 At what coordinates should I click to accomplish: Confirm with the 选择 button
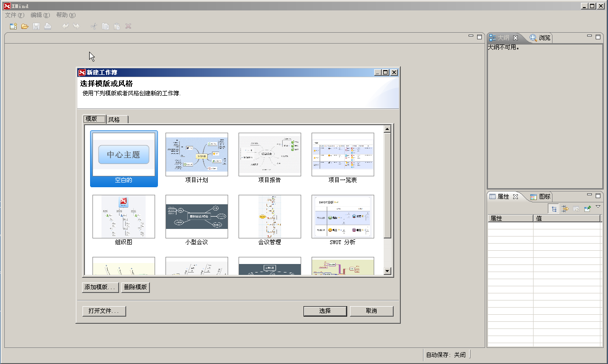click(325, 311)
